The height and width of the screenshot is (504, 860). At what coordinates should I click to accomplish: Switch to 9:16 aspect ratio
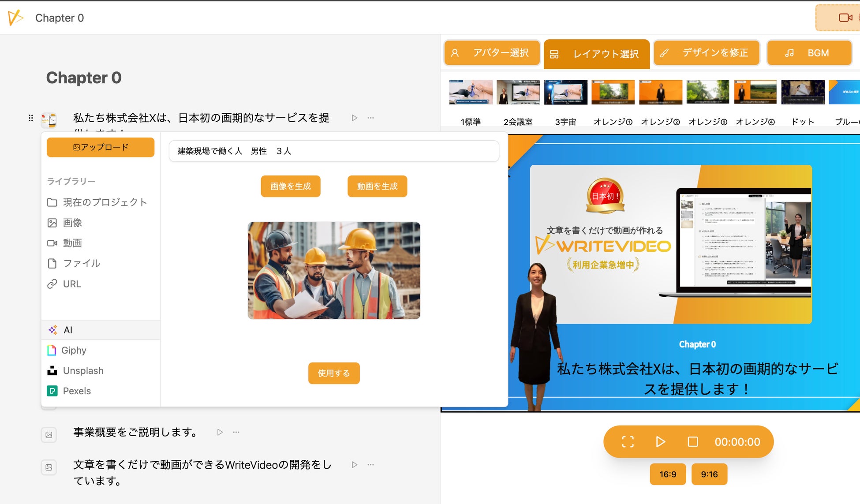pos(709,474)
